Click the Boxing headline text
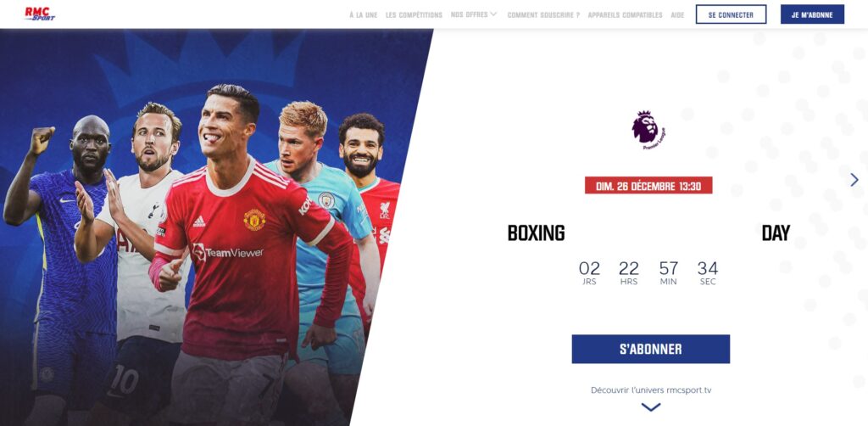Image resolution: width=868 pixels, height=426 pixels. (536, 233)
